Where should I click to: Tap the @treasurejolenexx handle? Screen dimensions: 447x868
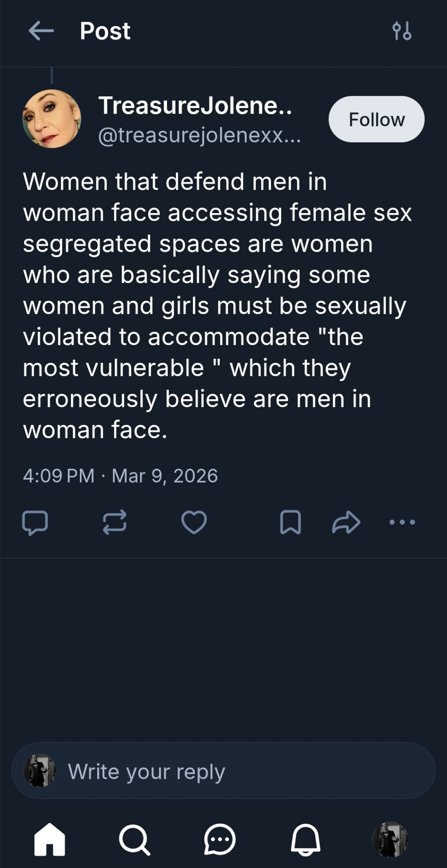(x=199, y=135)
